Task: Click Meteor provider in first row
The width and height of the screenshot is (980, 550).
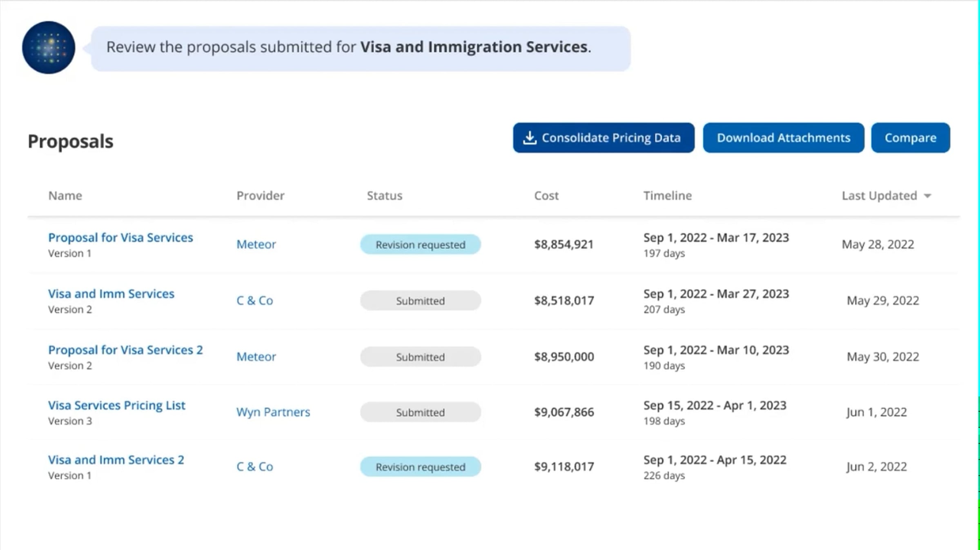Action: click(x=256, y=244)
